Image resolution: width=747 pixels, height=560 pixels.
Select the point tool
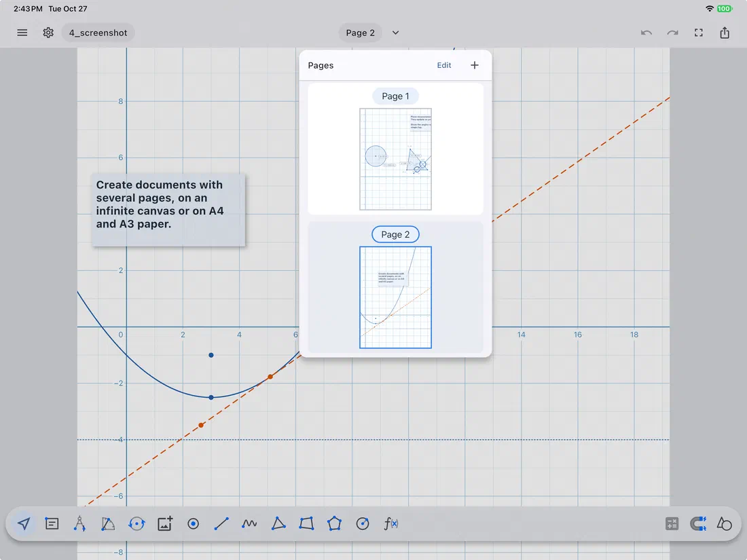tap(193, 524)
